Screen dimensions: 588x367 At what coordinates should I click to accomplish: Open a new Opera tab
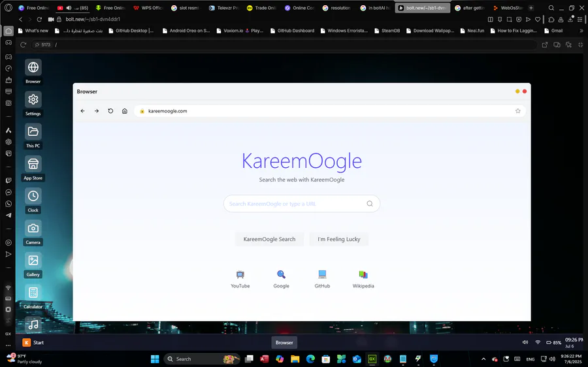click(531, 8)
